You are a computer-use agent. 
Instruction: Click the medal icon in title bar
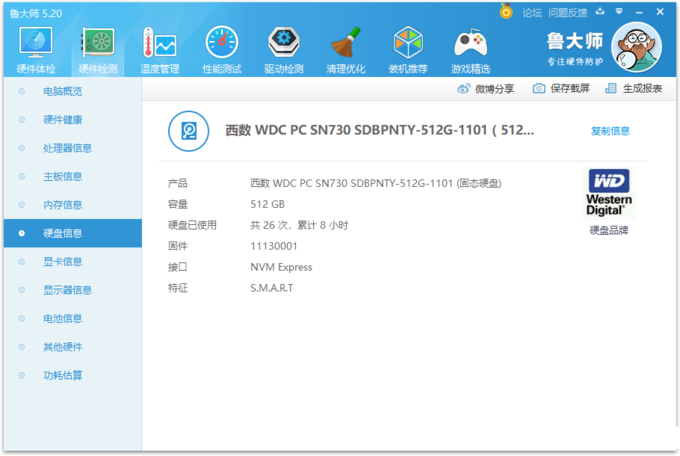(x=506, y=11)
